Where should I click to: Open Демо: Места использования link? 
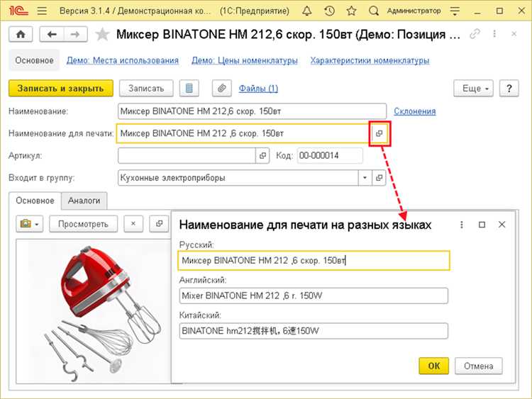(123, 60)
